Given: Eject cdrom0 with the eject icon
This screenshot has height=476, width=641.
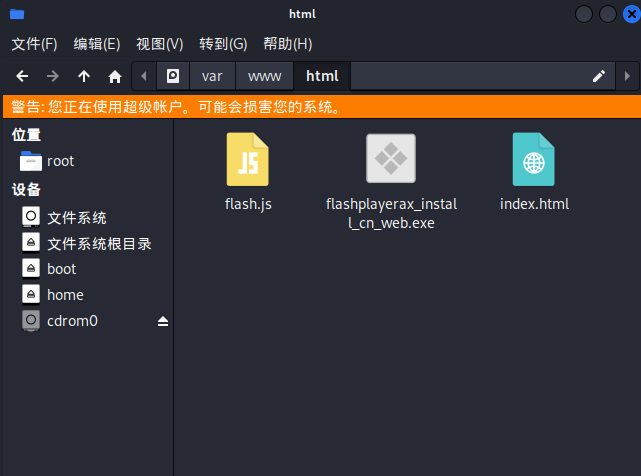Looking at the screenshot, I should (163, 321).
